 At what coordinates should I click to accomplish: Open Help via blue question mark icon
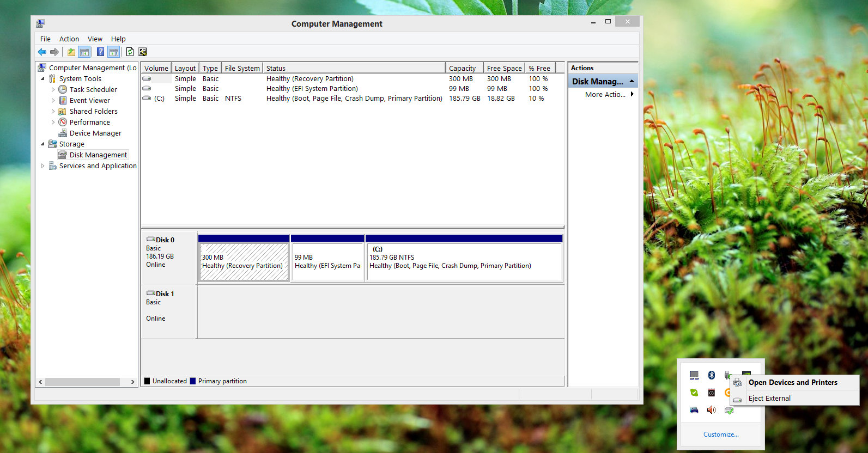point(100,52)
